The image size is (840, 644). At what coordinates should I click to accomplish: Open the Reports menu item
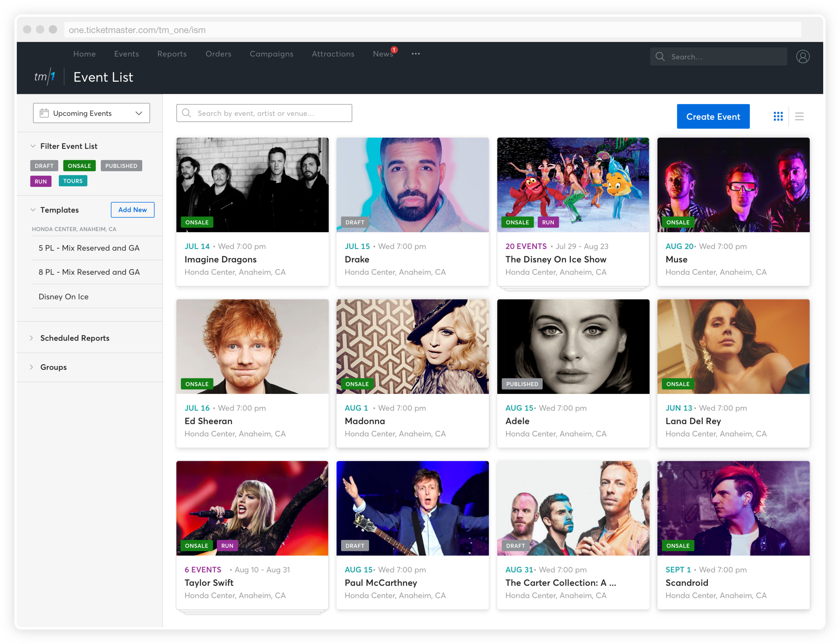[172, 54]
